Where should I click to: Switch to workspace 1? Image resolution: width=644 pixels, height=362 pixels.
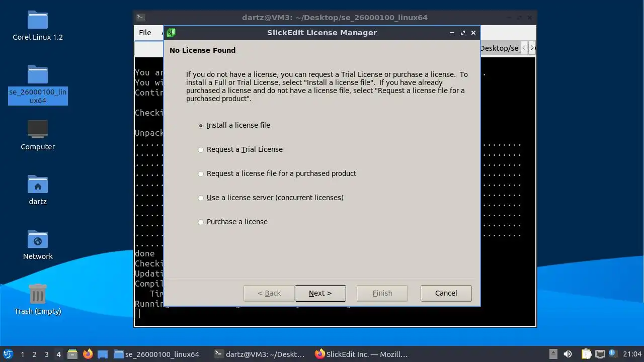click(x=22, y=354)
